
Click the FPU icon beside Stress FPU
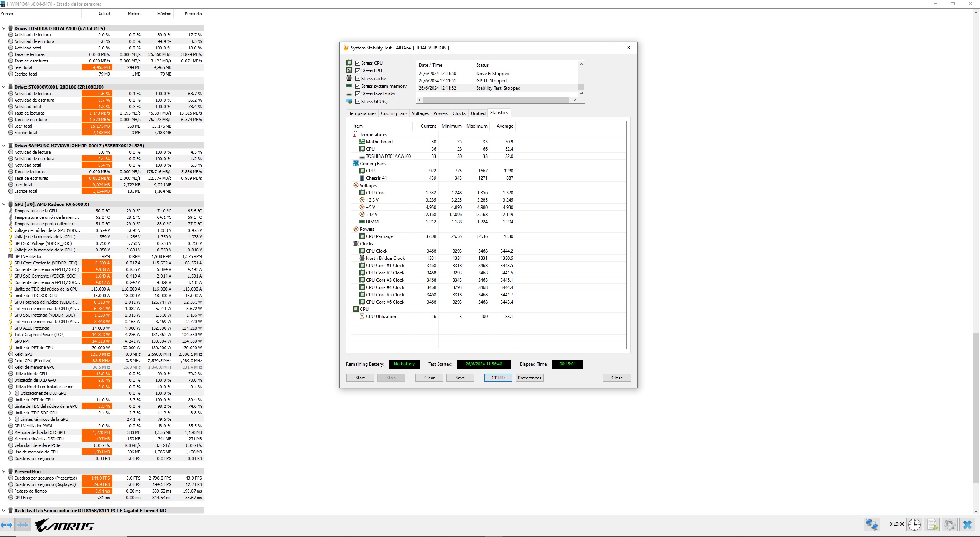click(349, 71)
